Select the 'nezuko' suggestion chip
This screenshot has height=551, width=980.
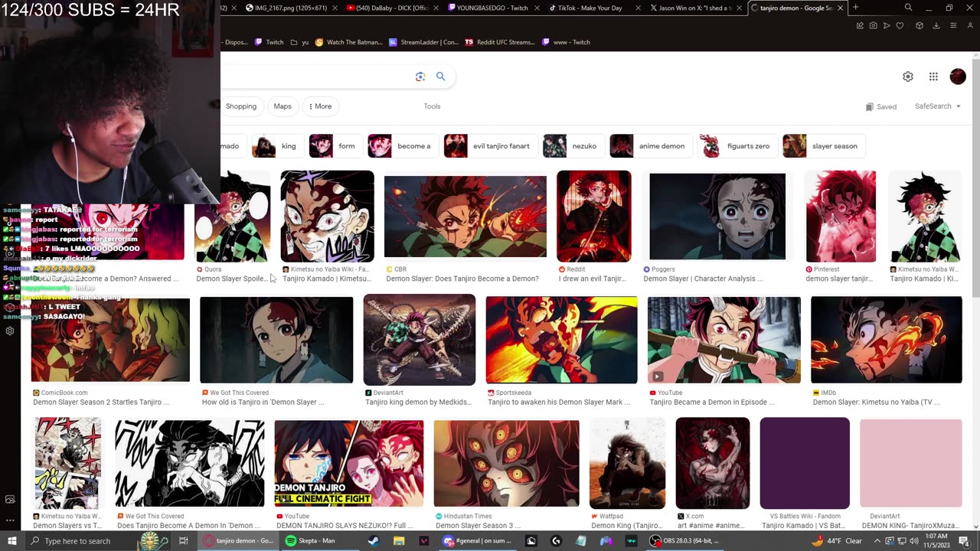point(573,146)
